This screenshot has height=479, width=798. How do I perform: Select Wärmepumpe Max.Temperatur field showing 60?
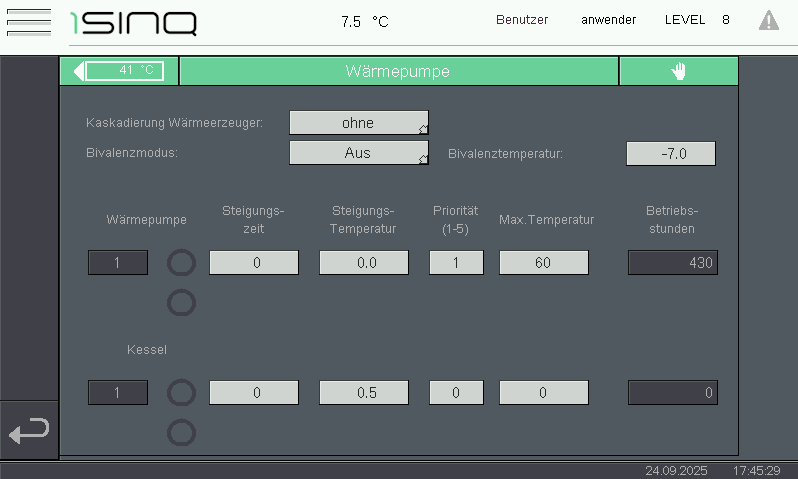point(543,263)
